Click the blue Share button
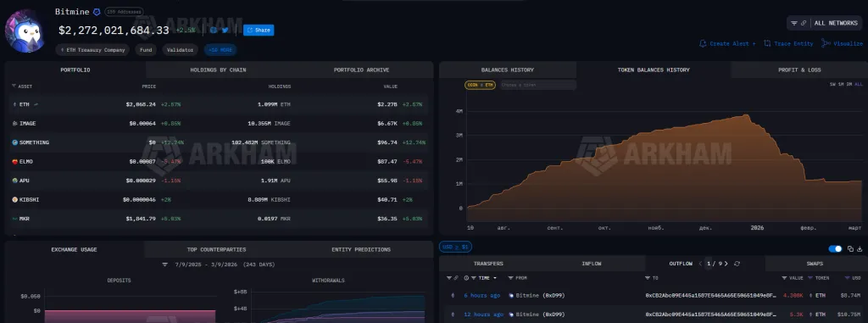Screen dimensions: 868x323 pos(259,30)
